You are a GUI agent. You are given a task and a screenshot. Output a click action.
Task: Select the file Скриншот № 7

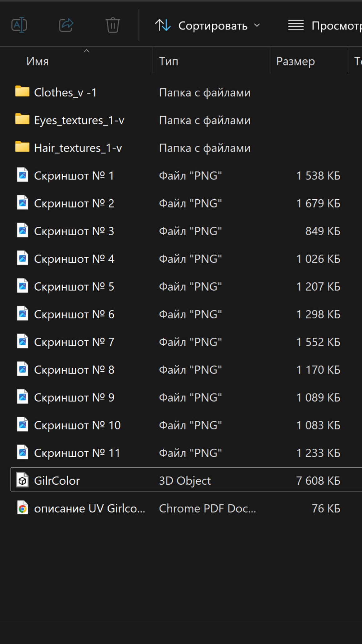pyautogui.click(x=74, y=342)
